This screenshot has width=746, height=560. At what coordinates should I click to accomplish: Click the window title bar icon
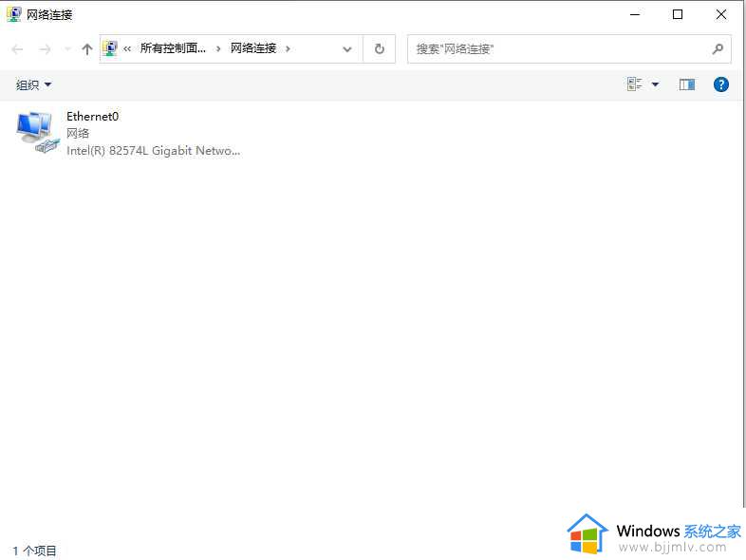click(x=14, y=14)
